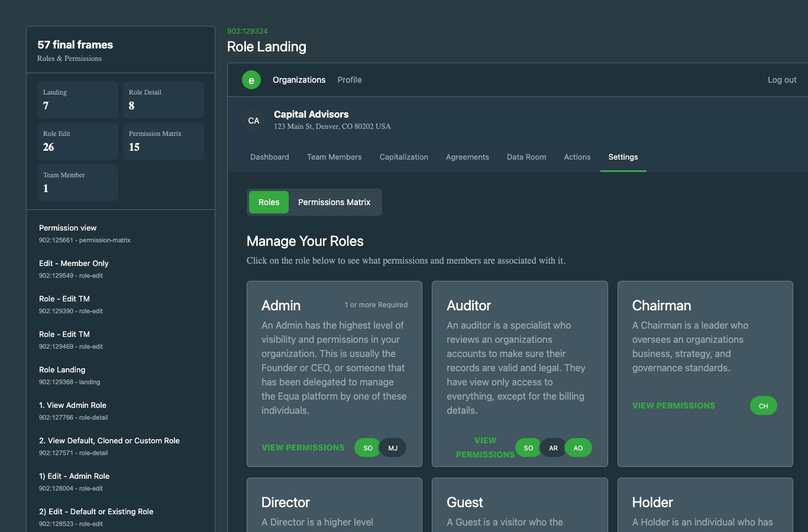Click the Capital Advisors organization name

pos(311,114)
